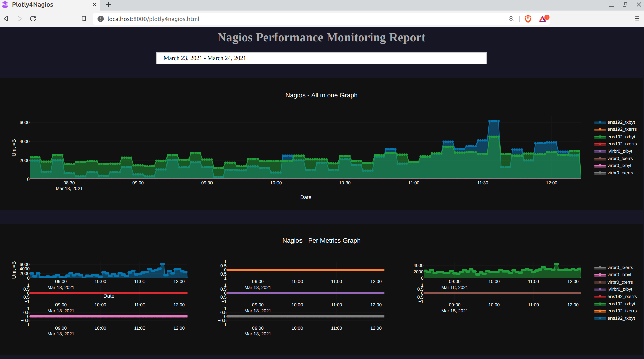644x359 pixels.
Task: Click 'Mar 18, 2021' label under main graph
Action: [69, 189]
